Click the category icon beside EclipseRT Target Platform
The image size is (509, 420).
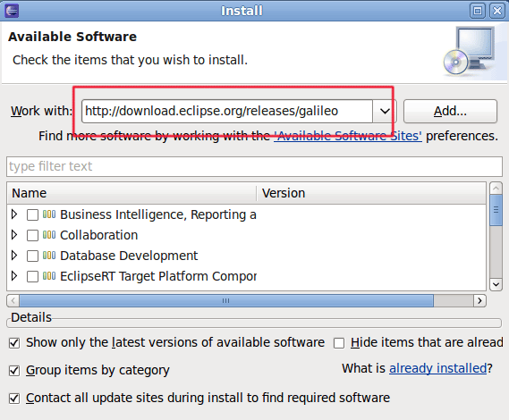[x=49, y=276]
